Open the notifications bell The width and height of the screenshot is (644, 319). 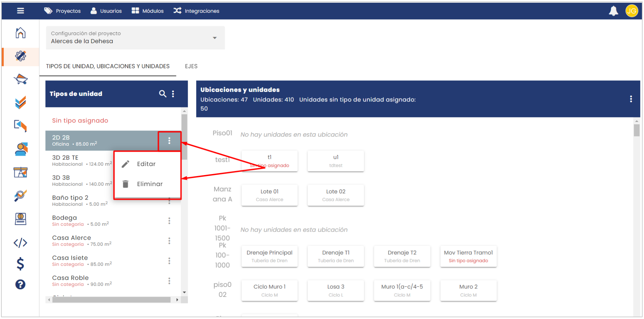click(613, 11)
